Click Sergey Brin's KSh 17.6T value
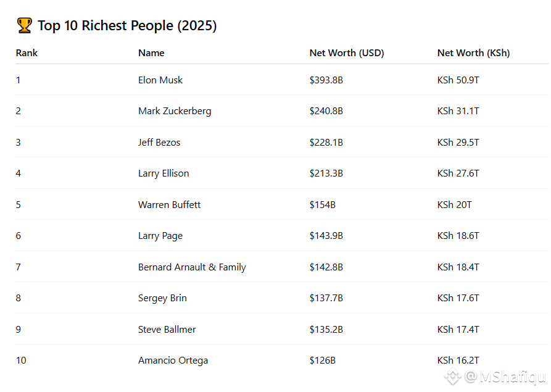Screen dimensions: 551x392 click(x=458, y=298)
